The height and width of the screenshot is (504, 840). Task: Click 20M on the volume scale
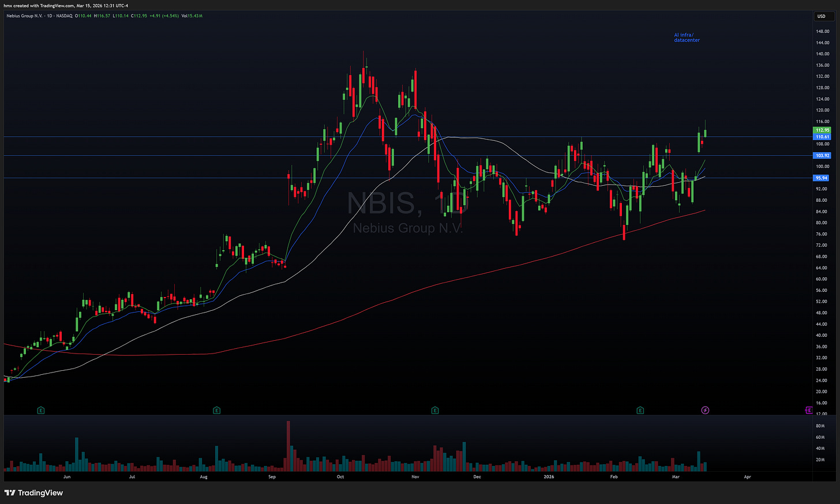[820, 460]
